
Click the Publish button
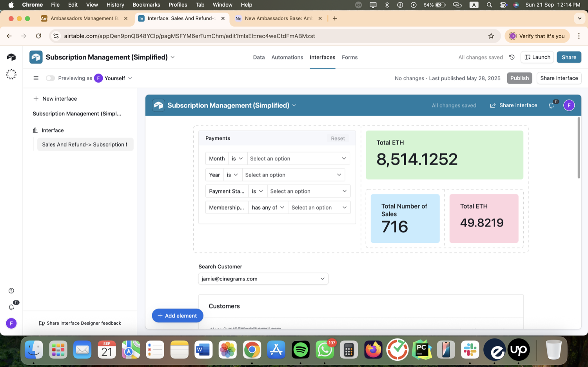pos(519,78)
